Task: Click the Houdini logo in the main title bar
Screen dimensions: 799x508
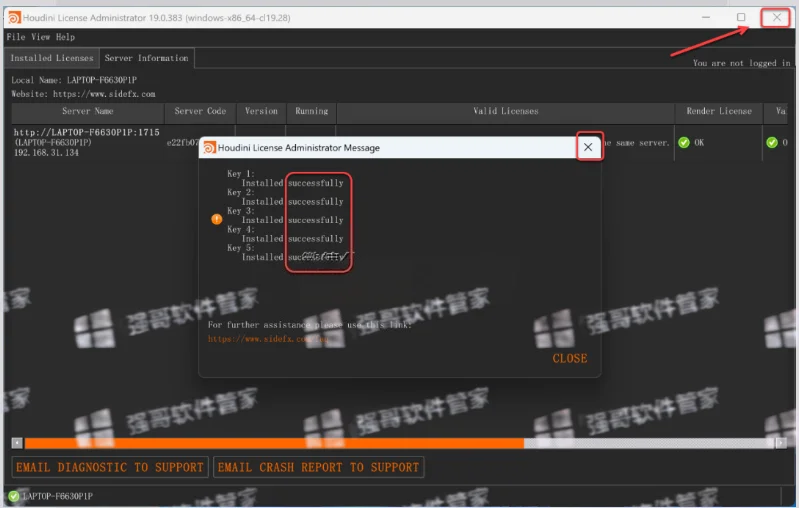Action: click(x=14, y=17)
